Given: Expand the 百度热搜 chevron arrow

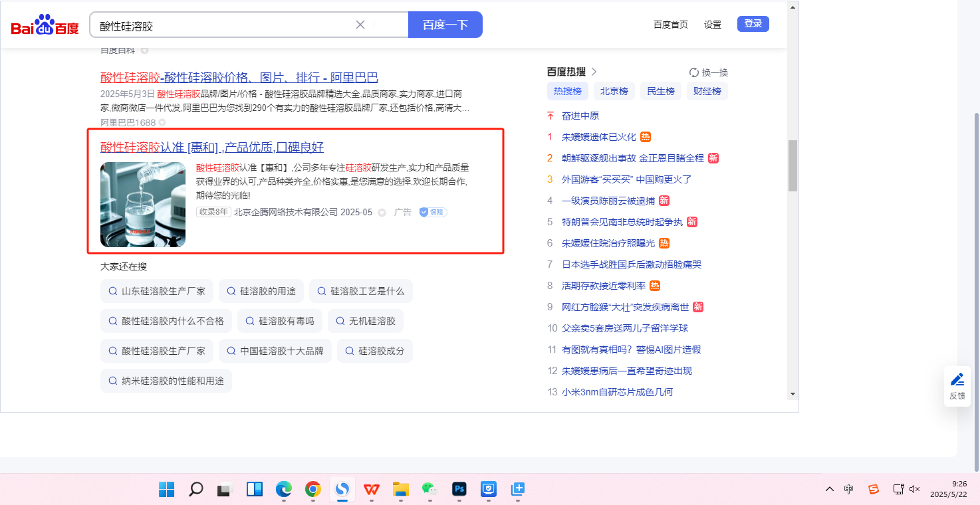Looking at the screenshot, I should coord(594,72).
